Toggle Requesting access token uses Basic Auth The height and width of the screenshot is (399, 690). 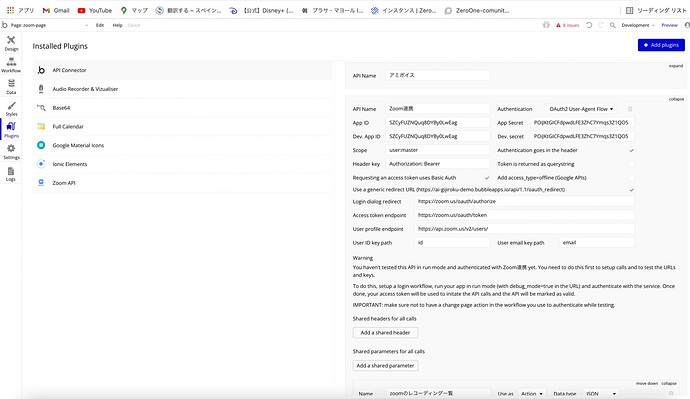pos(487,178)
